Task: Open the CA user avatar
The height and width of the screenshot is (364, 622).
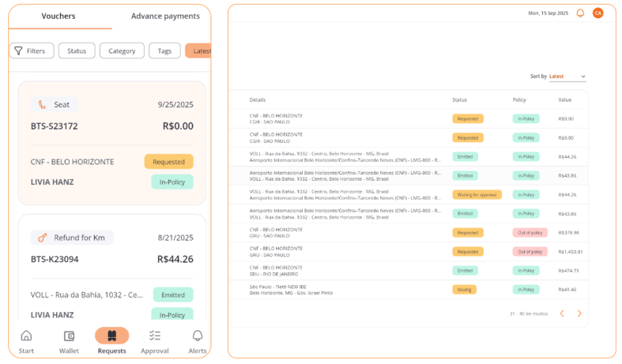Action: coord(597,13)
